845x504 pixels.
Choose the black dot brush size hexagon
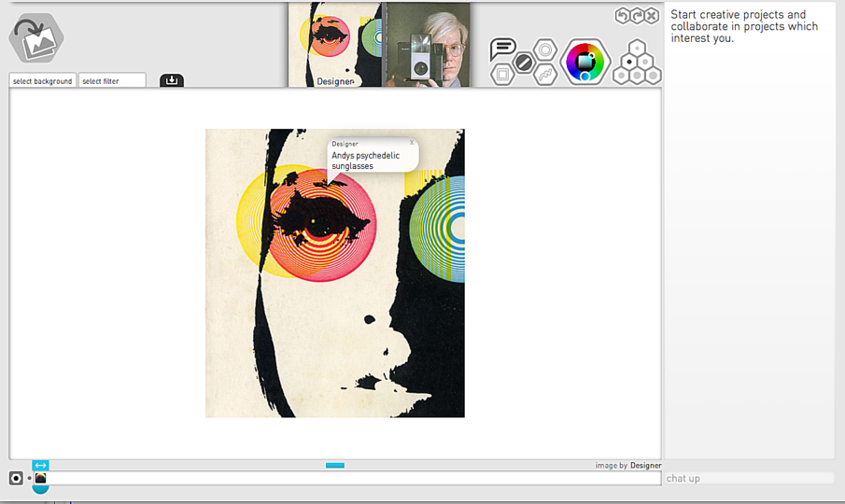pyautogui.click(x=629, y=62)
